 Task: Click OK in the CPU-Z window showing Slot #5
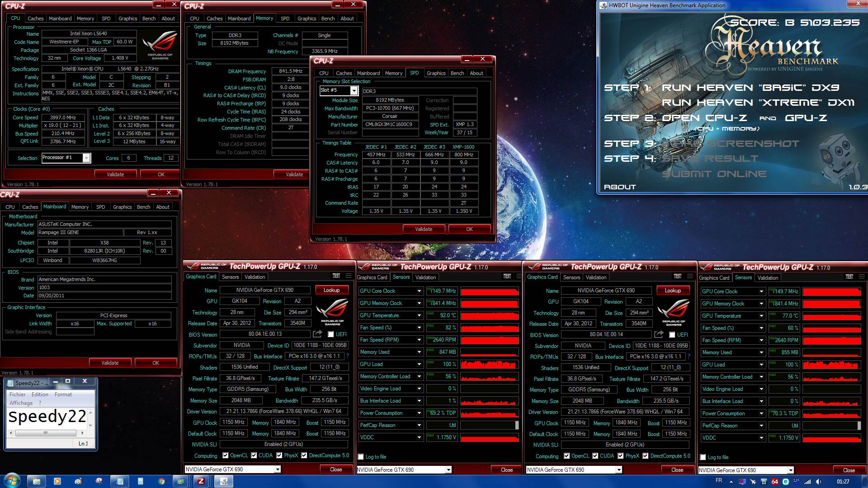tap(469, 229)
